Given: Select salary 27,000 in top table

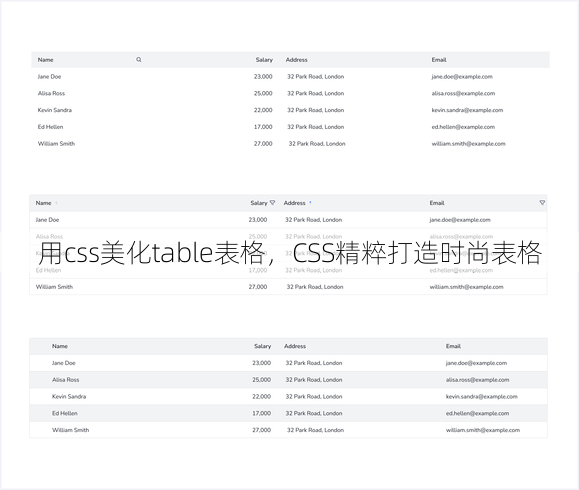Looking at the screenshot, I should click(263, 144).
